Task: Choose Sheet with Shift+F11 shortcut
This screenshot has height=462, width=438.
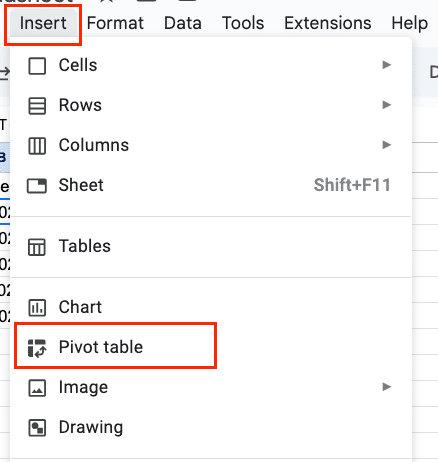Action: [x=211, y=185]
